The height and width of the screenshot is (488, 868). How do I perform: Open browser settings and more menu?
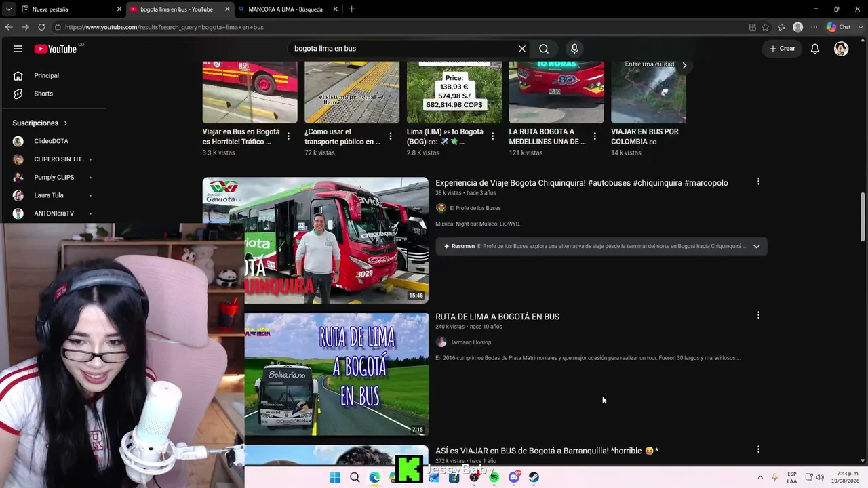point(814,27)
